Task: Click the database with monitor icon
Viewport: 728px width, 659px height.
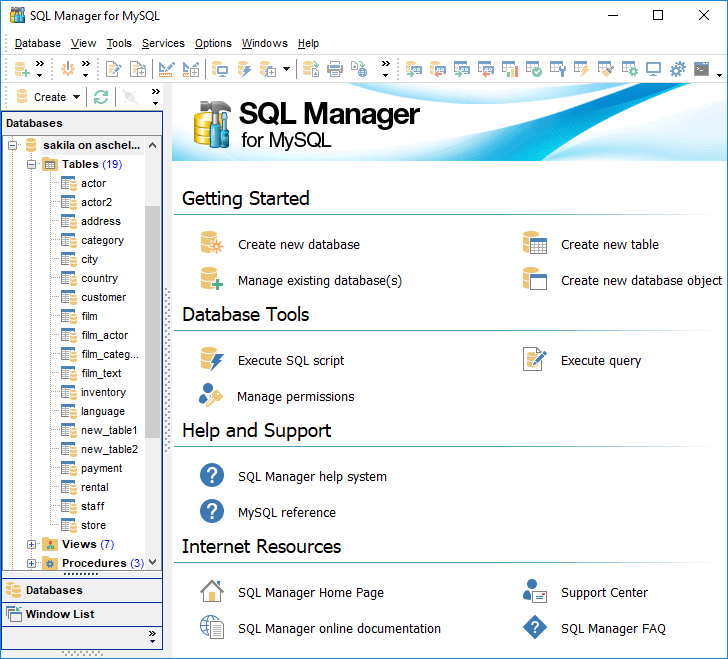Action: click(220, 69)
